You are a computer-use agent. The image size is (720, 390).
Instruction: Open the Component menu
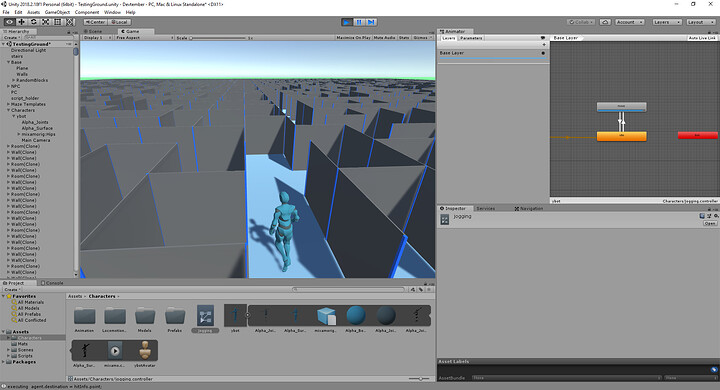(x=87, y=12)
